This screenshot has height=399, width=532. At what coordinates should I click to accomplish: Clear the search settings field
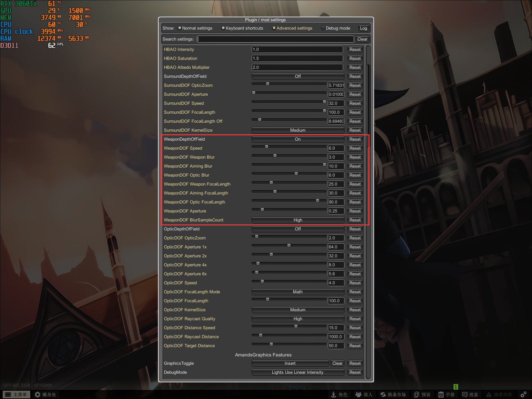click(362, 39)
